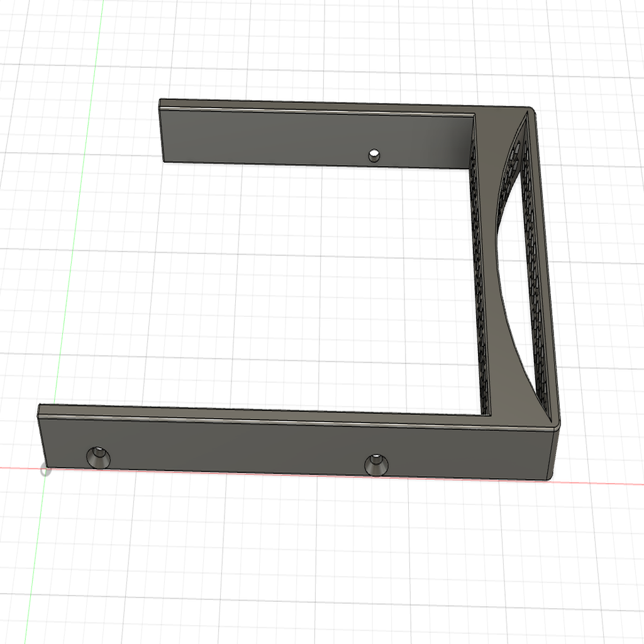The width and height of the screenshot is (644, 644).
Task: Select the middle screw hole on the bottom flange
Action: pyautogui.click(x=377, y=465)
